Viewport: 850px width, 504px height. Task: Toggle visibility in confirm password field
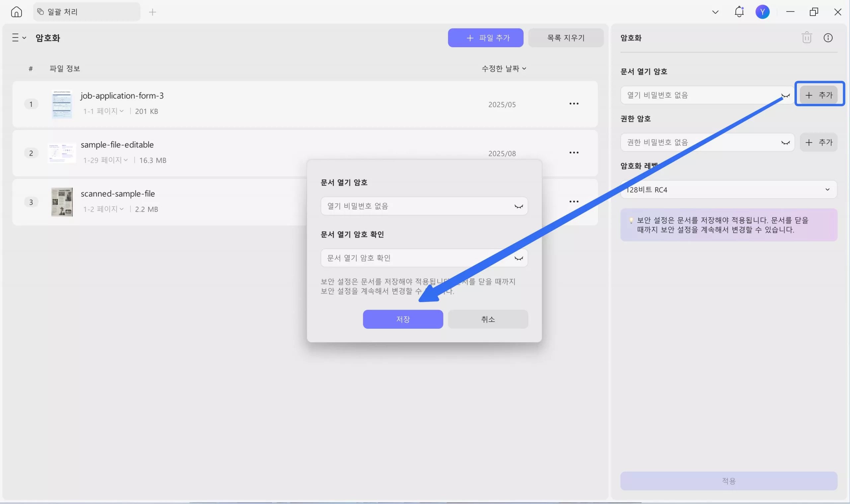[518, 258]
